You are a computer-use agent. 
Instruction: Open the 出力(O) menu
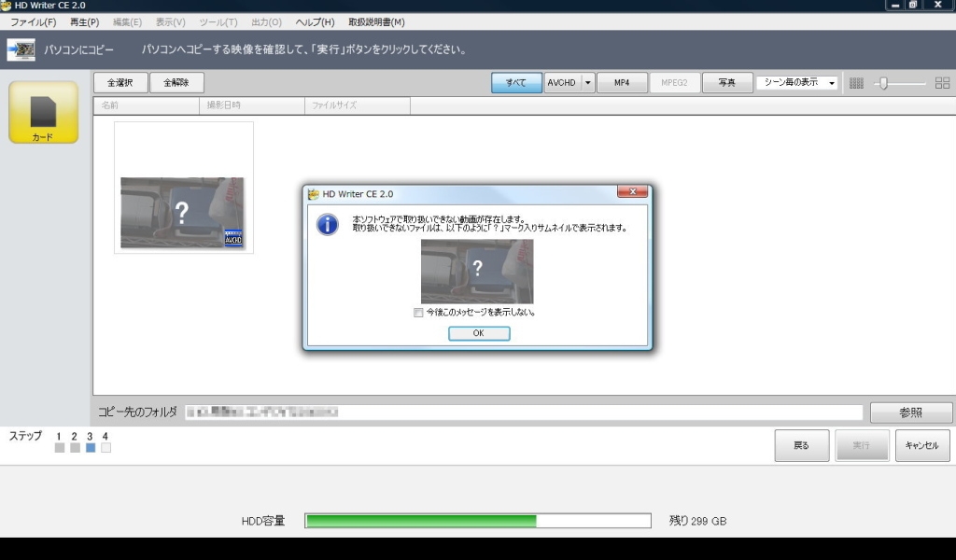[x=266, y=22]
